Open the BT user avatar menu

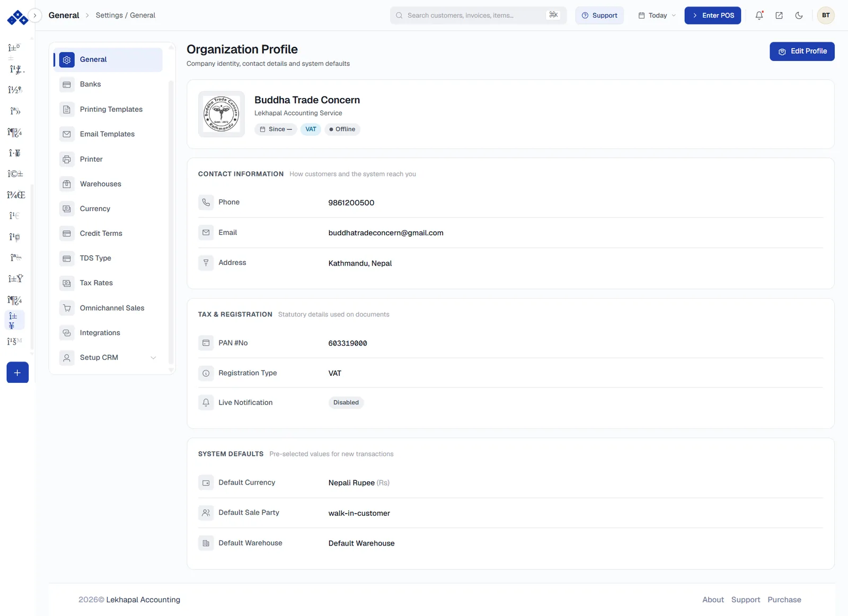point(826,15)
